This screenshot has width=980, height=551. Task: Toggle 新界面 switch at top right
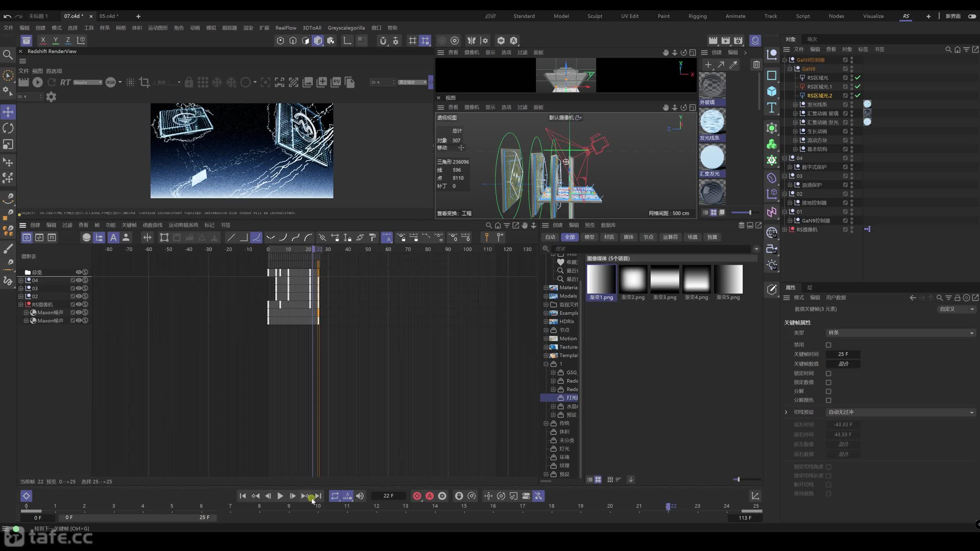click(972, 16)
